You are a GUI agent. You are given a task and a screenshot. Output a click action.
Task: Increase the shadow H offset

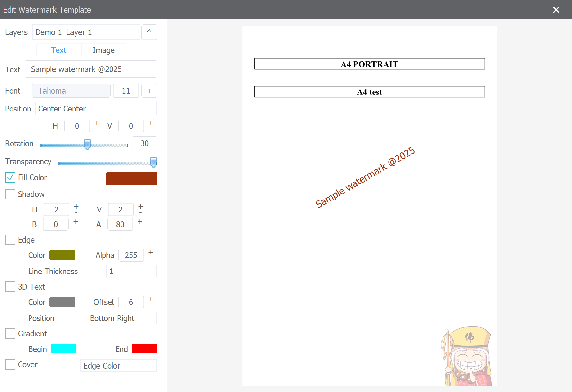coord(76,206)
